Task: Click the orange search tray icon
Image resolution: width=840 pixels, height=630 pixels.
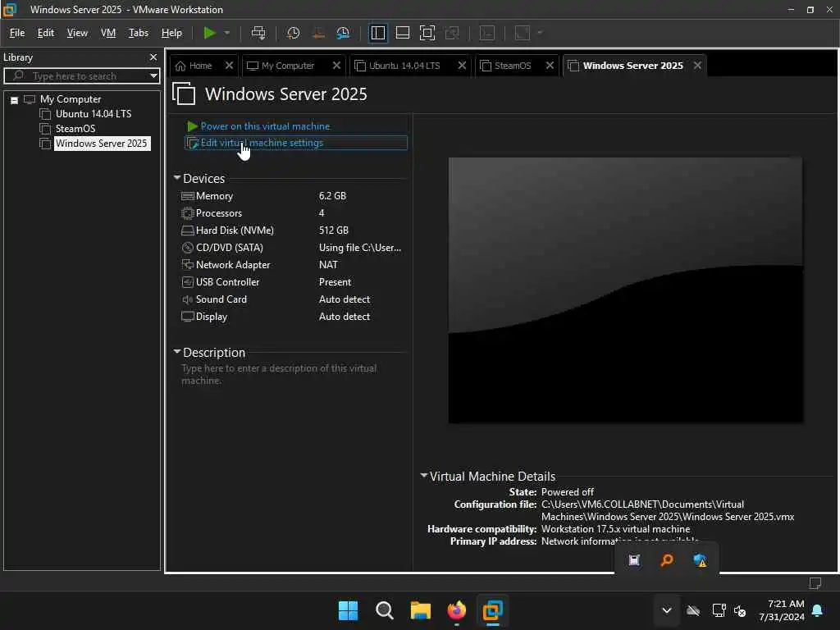Action: pyautogui.click(x=667, y=560)
